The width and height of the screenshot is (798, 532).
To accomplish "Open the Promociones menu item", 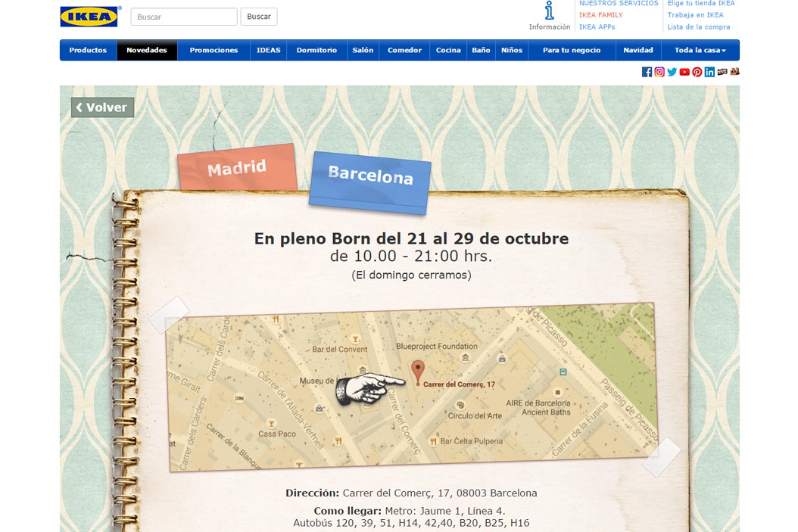I will (x=214, y=51).
